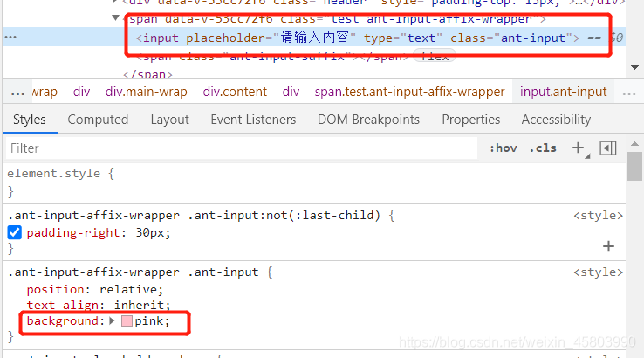Click the Filter styles input field
The height and width of the screenshot is (358, 644).
click(242, 148)
